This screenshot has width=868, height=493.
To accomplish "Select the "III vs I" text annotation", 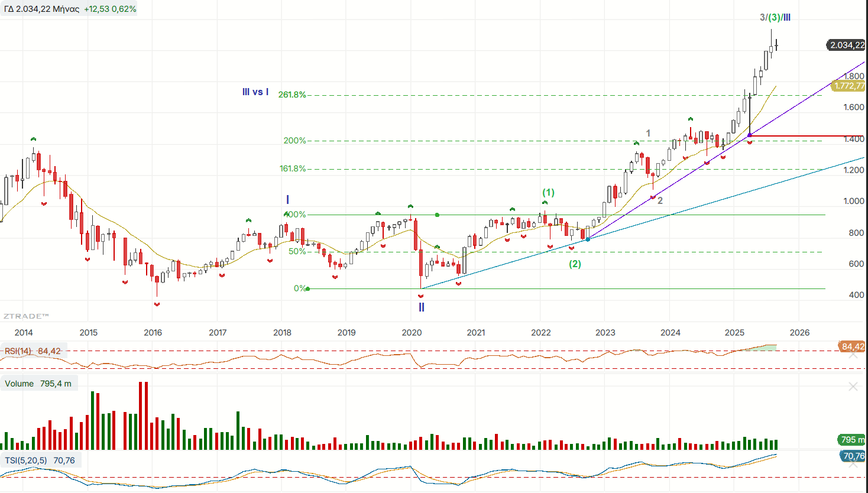I will click(255, 92).
